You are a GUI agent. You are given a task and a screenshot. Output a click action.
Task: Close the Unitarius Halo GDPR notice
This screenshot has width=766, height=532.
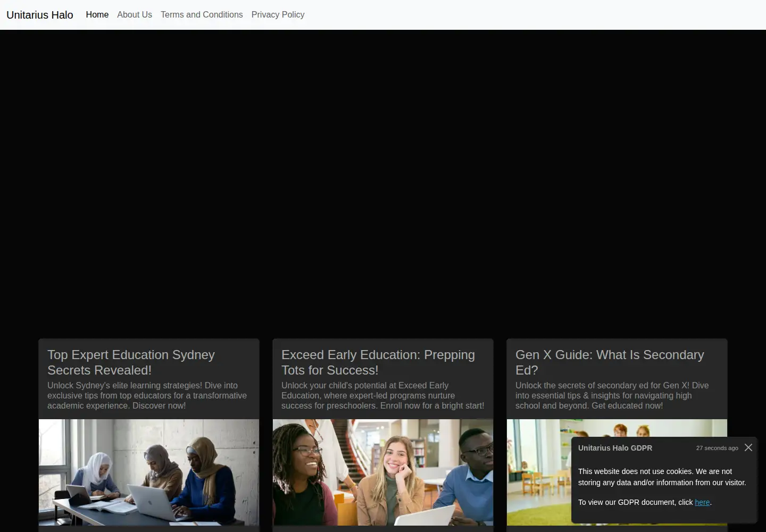coord(748,447)
